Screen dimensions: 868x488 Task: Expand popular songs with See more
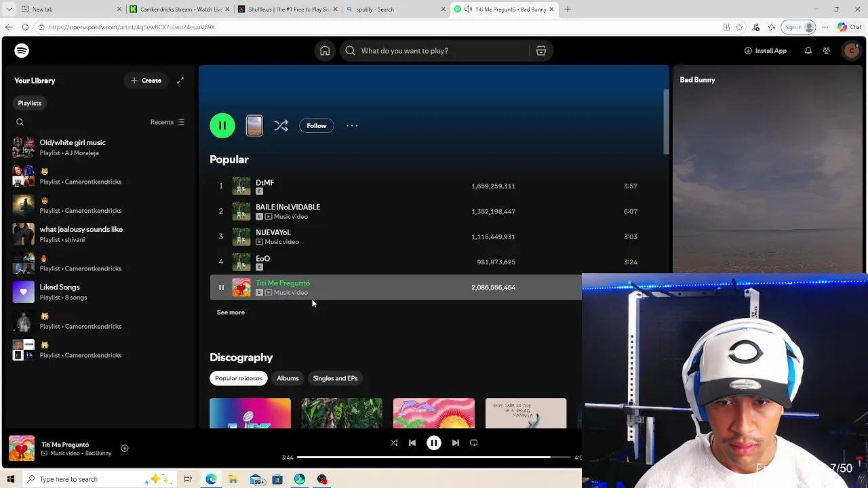click(x=231, y=312)
